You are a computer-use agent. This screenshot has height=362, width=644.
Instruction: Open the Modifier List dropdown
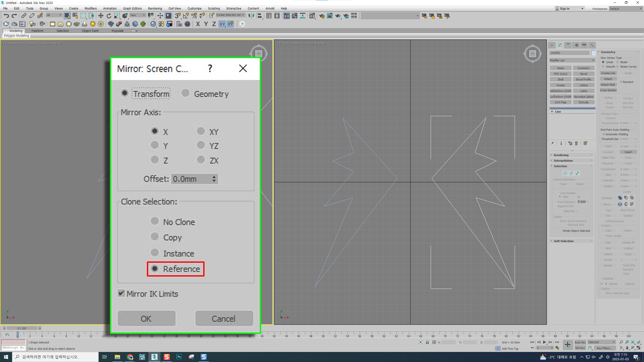[572, 60]
